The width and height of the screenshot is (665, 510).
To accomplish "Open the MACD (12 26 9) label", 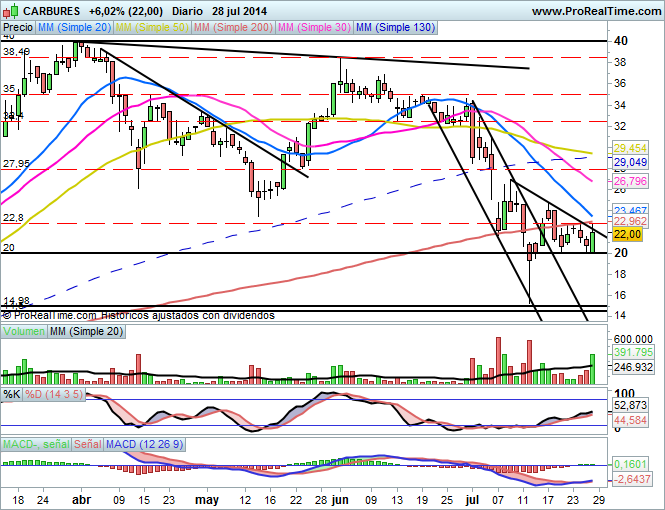I will click(144, 443).
